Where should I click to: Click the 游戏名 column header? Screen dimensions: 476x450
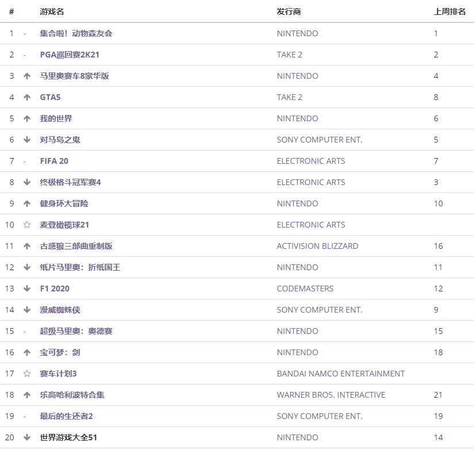[52, 11]
